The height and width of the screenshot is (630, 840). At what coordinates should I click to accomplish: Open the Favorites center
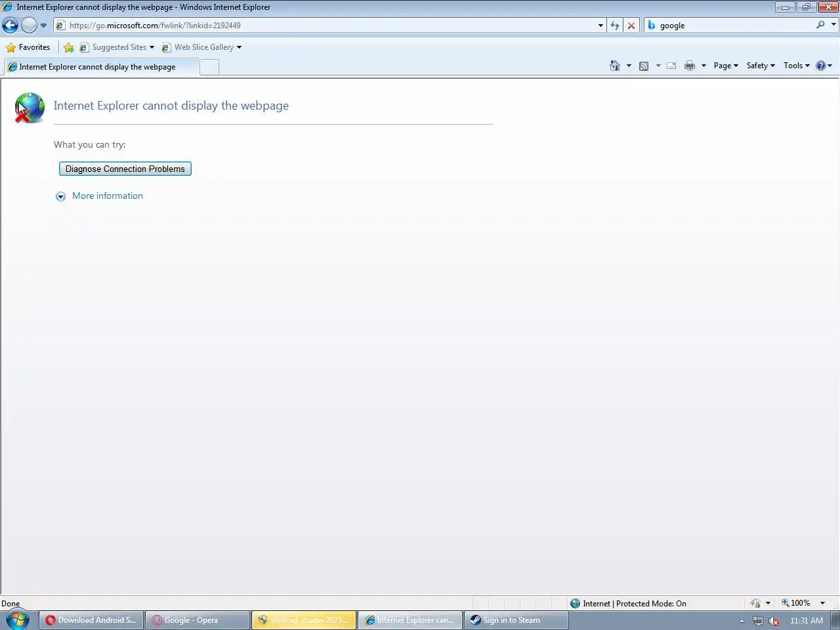28,47
